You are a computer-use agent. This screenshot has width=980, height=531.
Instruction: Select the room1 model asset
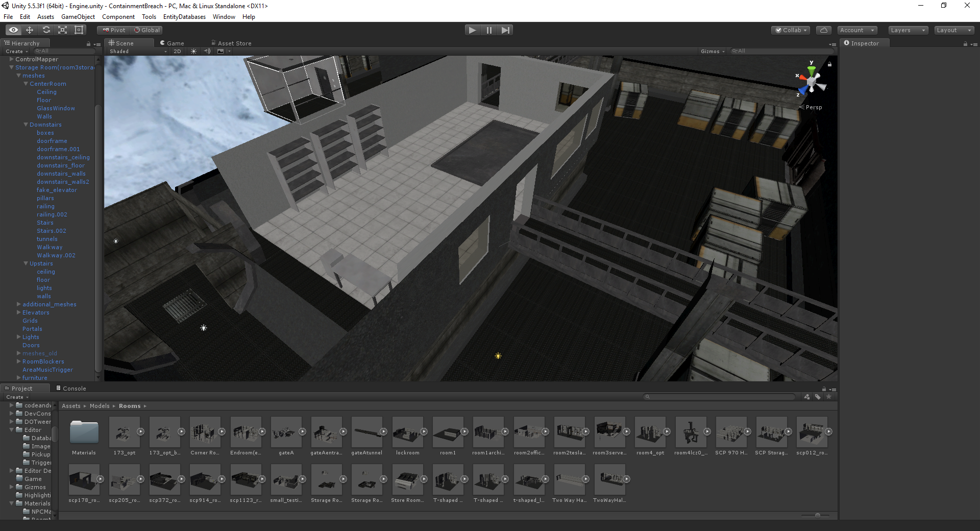tap(448, 437)
